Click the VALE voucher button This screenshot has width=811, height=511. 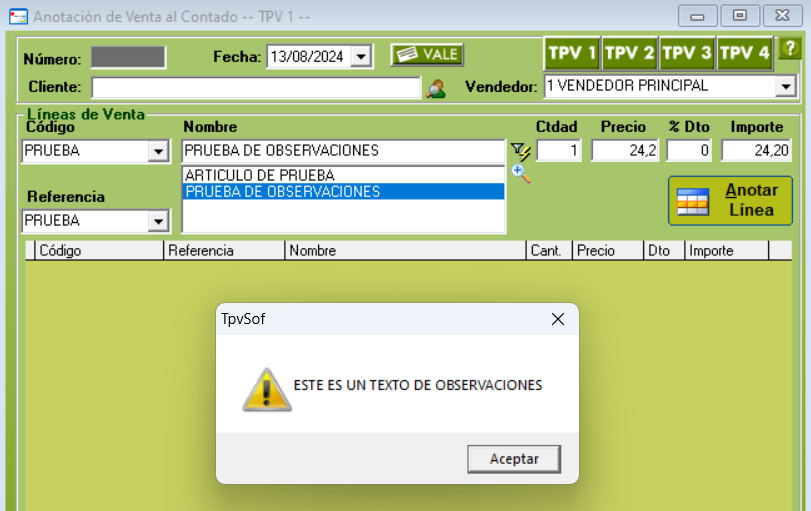point(427,55)
